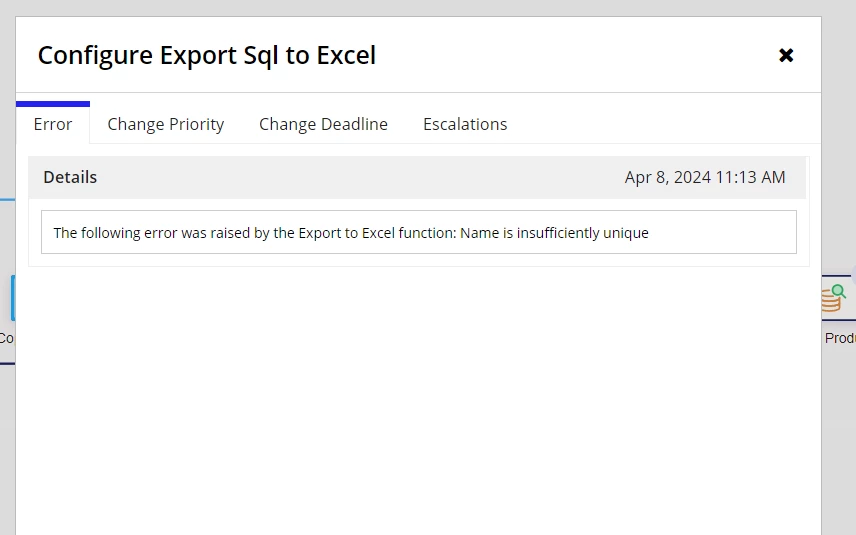Image resolution: width=856 pixels, height=535 pixels.
Task: Select the partially visible "Prod" node label
Action: [840, 338]
